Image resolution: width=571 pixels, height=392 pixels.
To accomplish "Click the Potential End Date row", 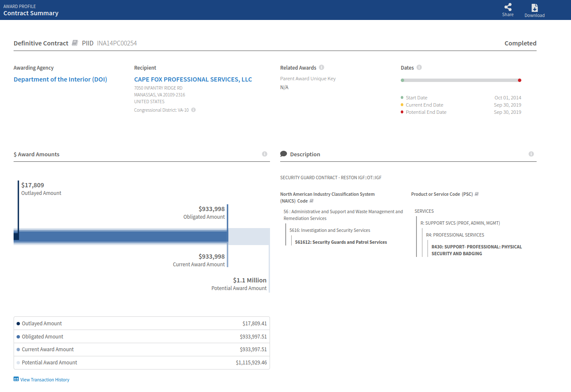I will (x=461, y=112).
